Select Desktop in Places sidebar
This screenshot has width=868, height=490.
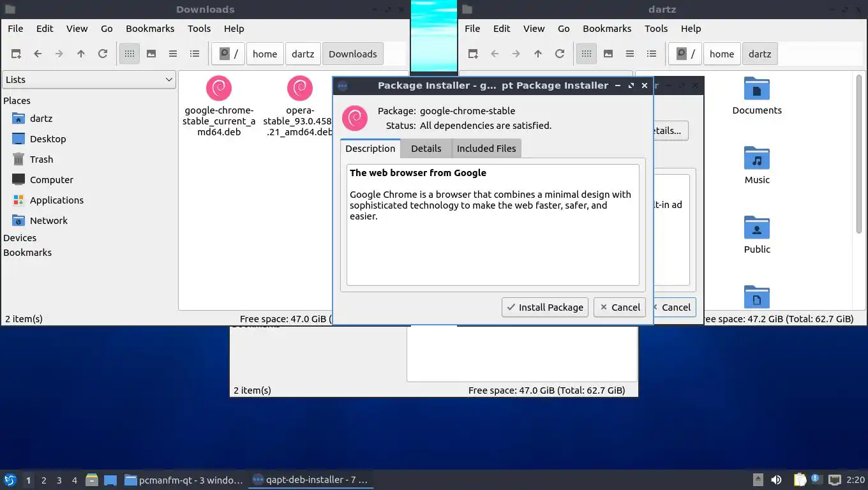click(48, 139)
